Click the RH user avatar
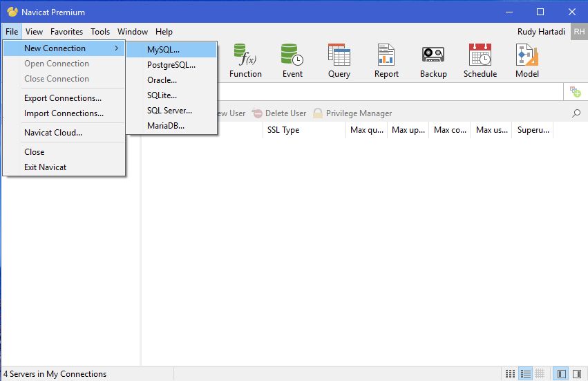Viewport: 588px width, 381px height. coord(579,32)
